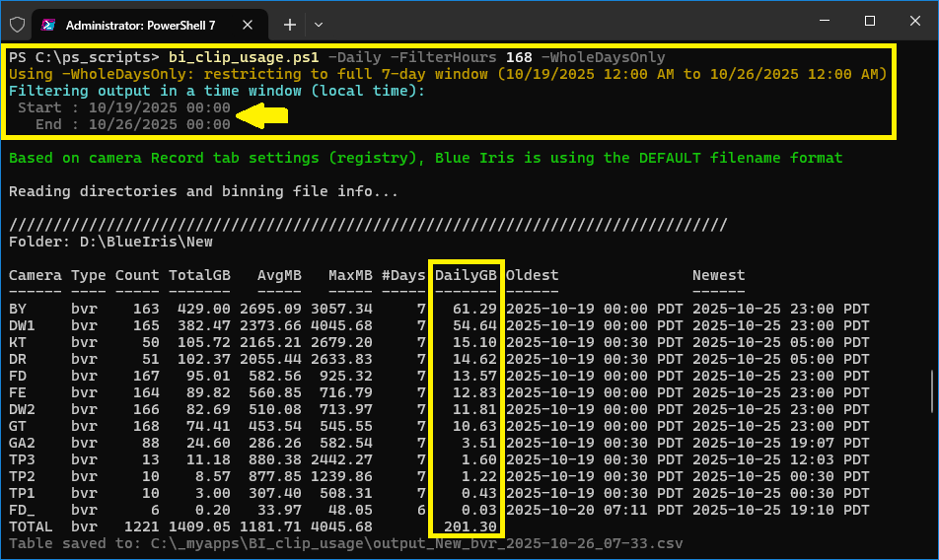Click the 201.30 total DailyGB value
Screen dimensions: 939x560
click(x=470, y=526)
